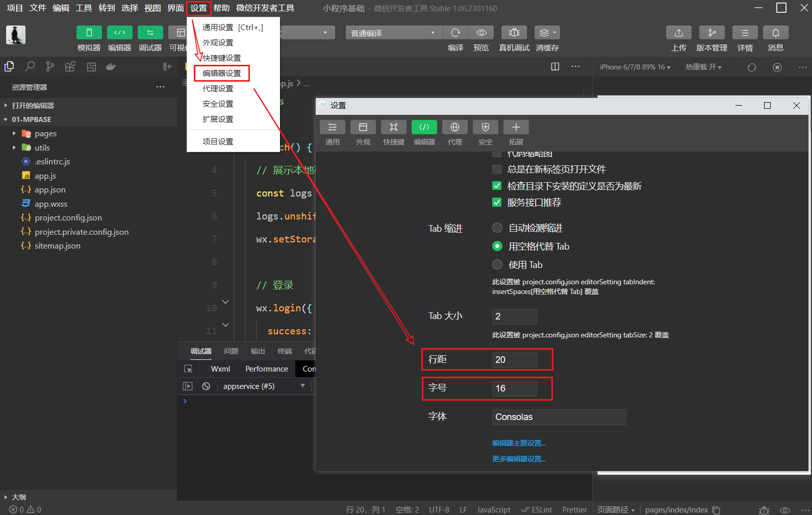This screenshot has height=515, width=812.
Task: Open the editor theme settings (编辑器主题设置) link
Action: [x=519, y=443]
